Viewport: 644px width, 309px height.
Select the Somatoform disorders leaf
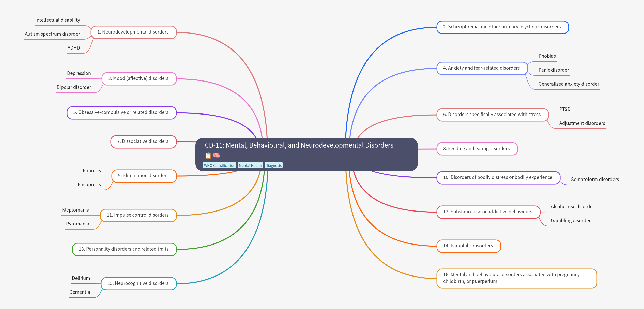tap(595, 180)
